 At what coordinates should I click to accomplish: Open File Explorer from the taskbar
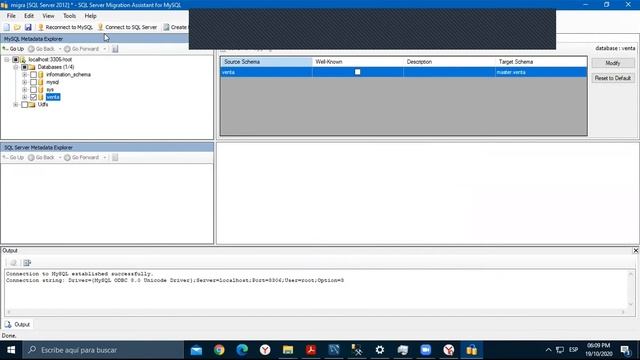(x=288, y=350)
